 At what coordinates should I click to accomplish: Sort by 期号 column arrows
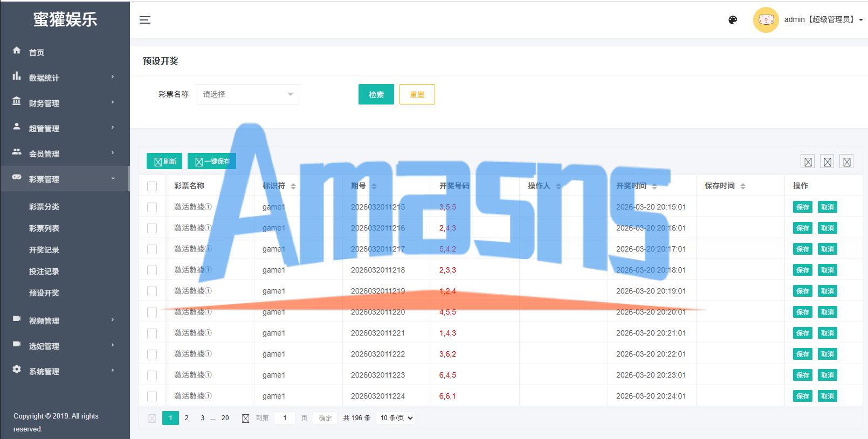[374, 186]
